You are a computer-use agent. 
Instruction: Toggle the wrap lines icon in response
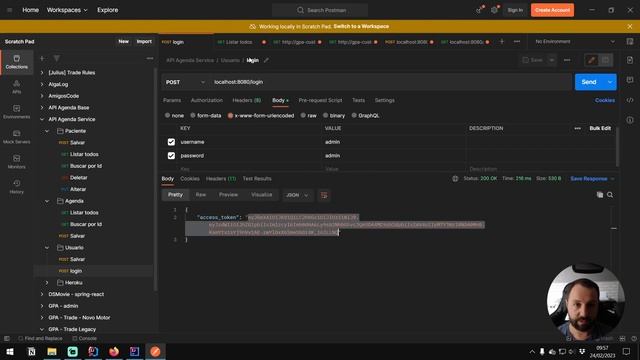pos(324,195)
